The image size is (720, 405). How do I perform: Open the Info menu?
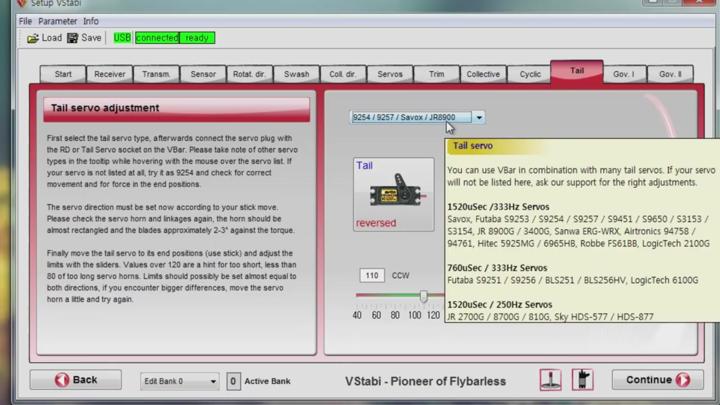click(x=90, y=21)
